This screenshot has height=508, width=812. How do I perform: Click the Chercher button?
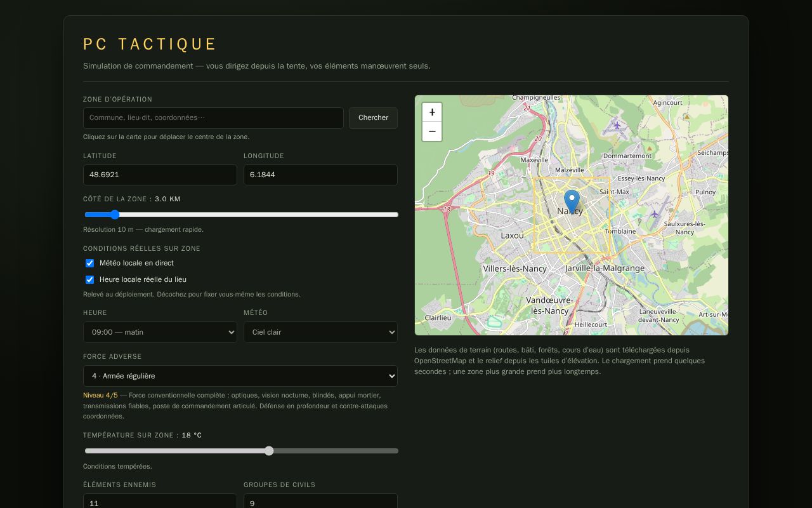[373, 118]
